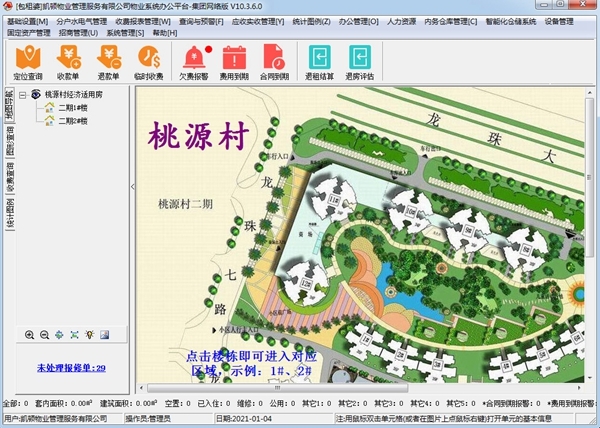Screen dimensions: 600x428
Task: Click the light bulb icon in map tools
Action: pyautogui.click(x=90, y=335)
